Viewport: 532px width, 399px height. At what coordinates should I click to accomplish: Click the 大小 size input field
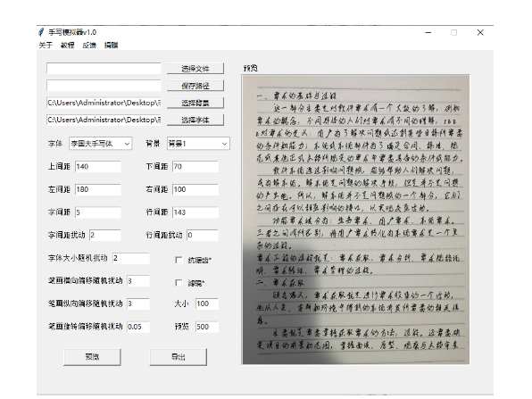(206, 303)
